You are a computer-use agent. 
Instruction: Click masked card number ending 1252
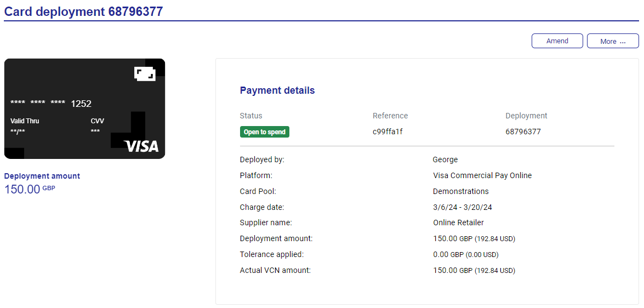tap(50, 104)
